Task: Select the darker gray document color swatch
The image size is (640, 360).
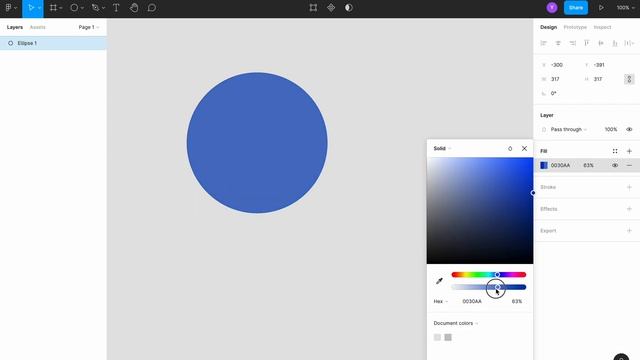Action: coord(448,337)
